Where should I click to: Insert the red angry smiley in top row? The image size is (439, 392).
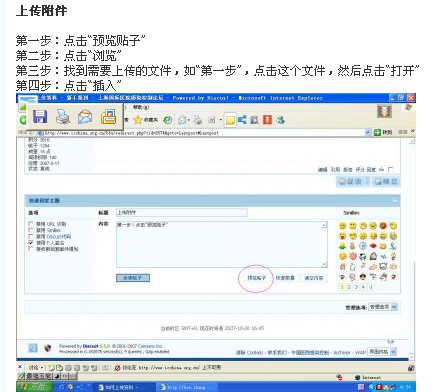pos(383,226)
